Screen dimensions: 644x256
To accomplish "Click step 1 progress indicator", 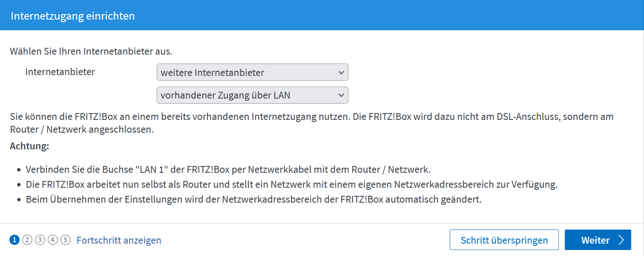I will pyautogui.click(x=14, y=240).
